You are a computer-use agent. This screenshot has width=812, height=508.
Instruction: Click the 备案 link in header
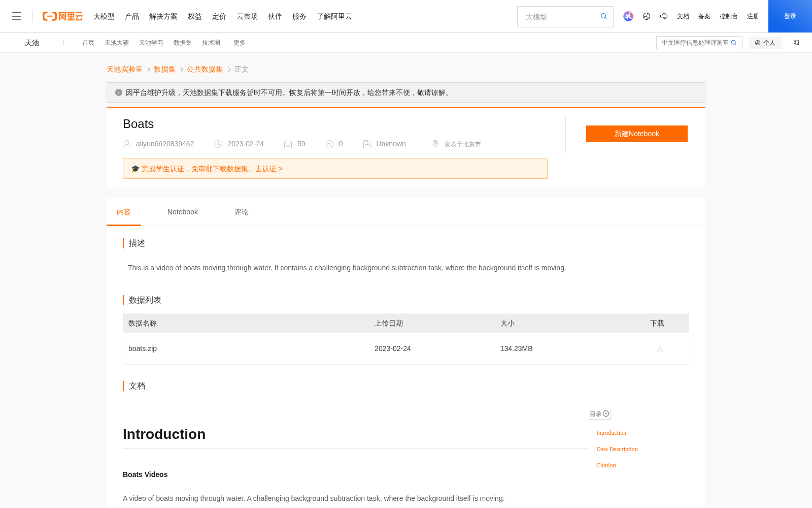pyautogui.click(x=704, y=16)
